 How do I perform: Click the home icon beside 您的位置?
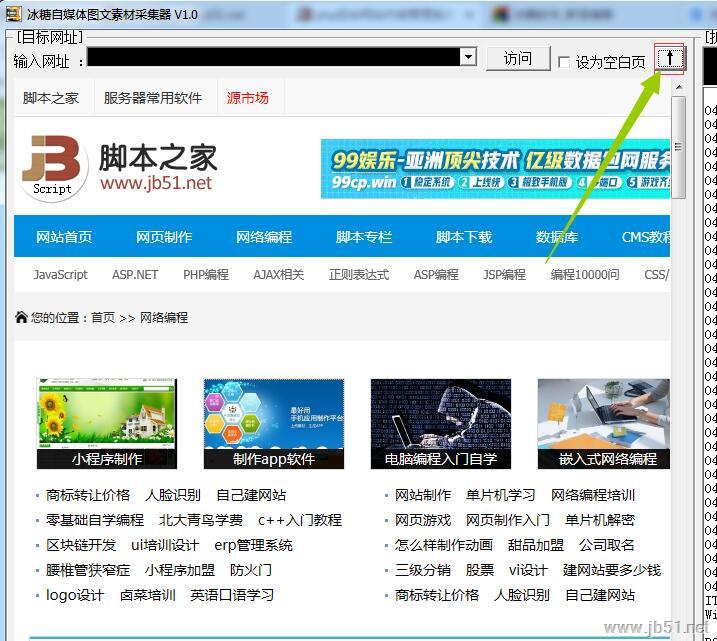pyautogui.click(x=21, y=317)
